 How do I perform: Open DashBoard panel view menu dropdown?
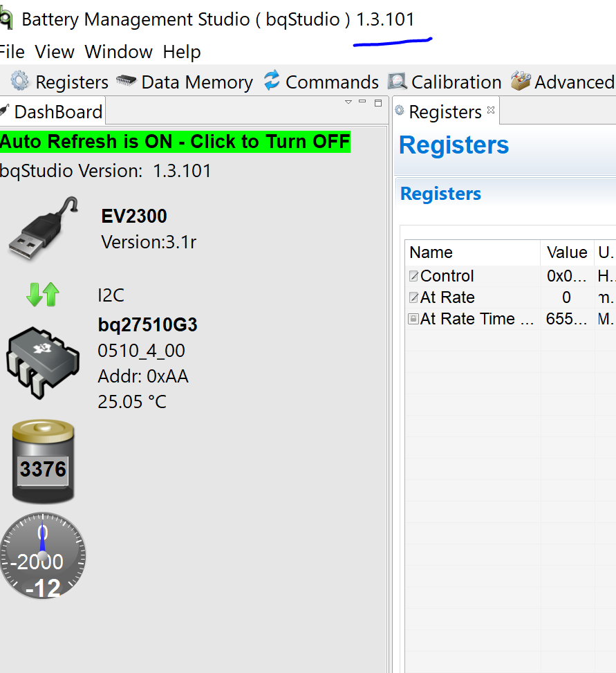[348, 102]
